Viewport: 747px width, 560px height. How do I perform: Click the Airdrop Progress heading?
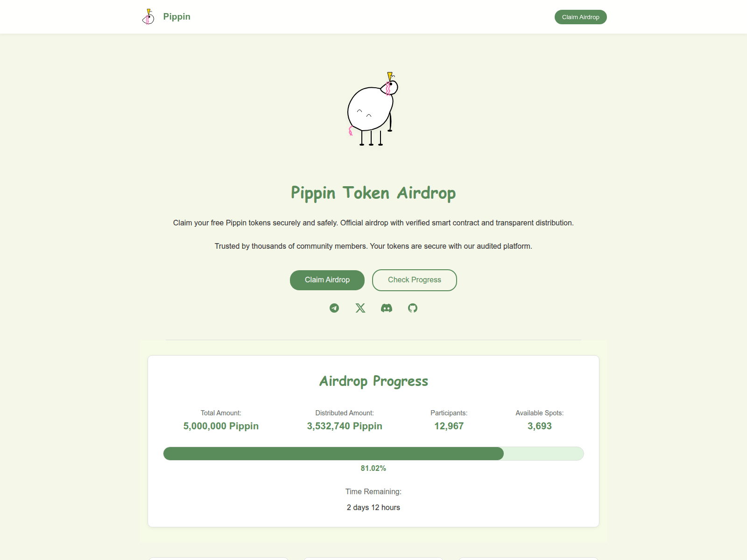point(373,381)
